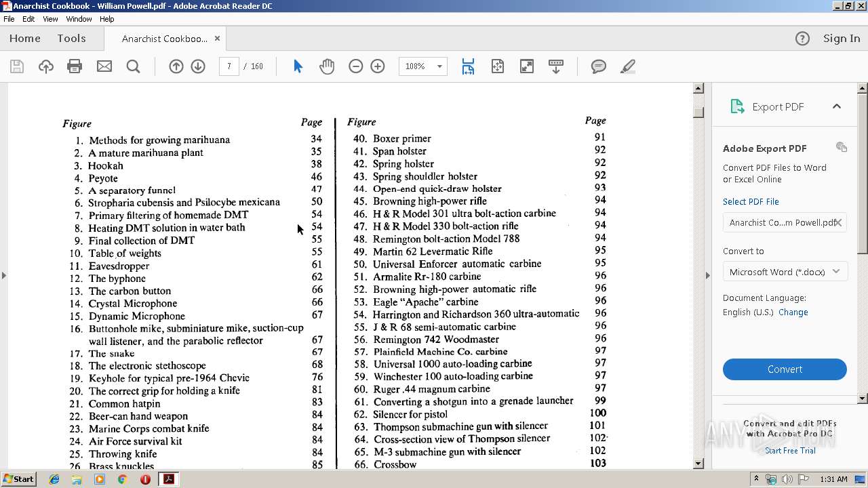Click Change document language link
Image resolution: width=868 pixels, height=488 pixels.
point(793,312)
